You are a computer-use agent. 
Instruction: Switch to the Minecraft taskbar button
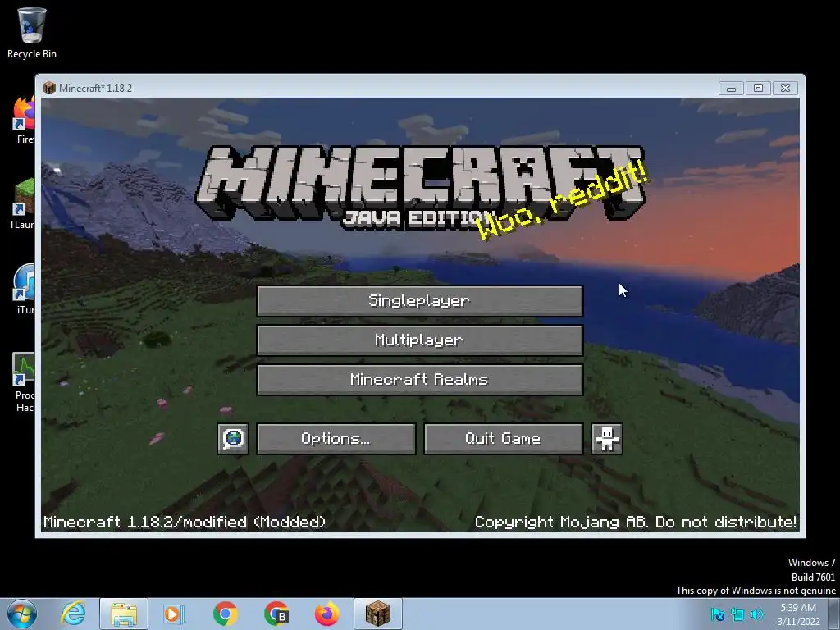377,614
